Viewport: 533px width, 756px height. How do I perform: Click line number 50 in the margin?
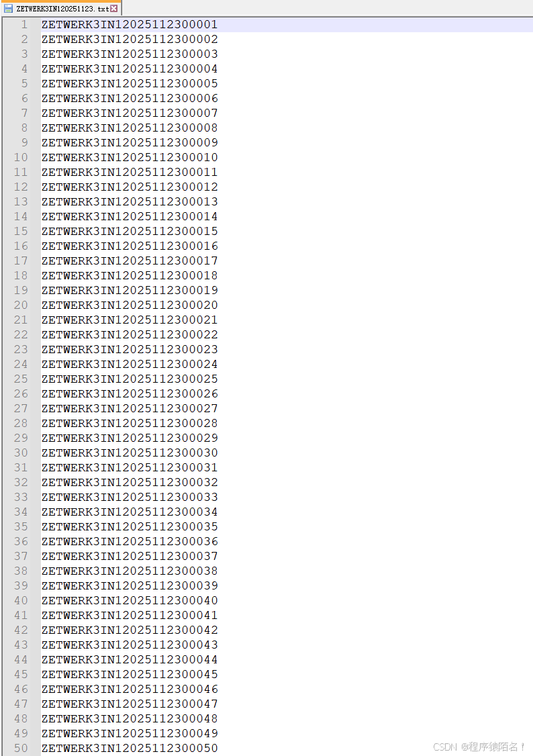point(21,749)
